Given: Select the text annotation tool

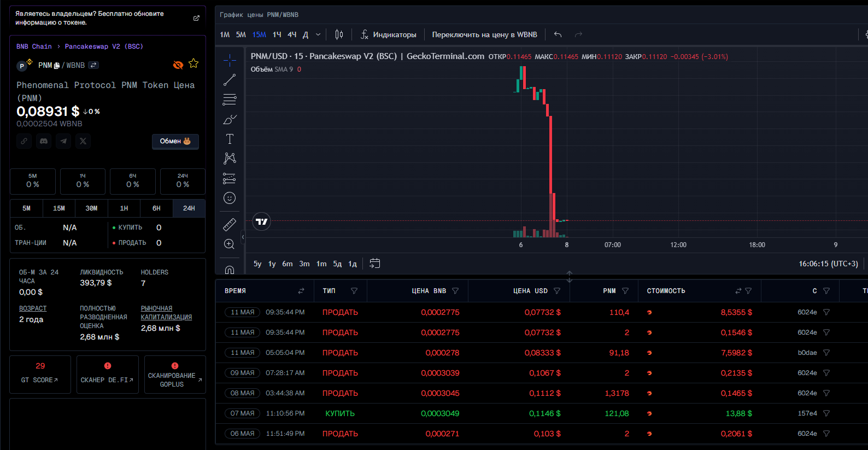Looking at the screenshot, I should tap(230, 139).
